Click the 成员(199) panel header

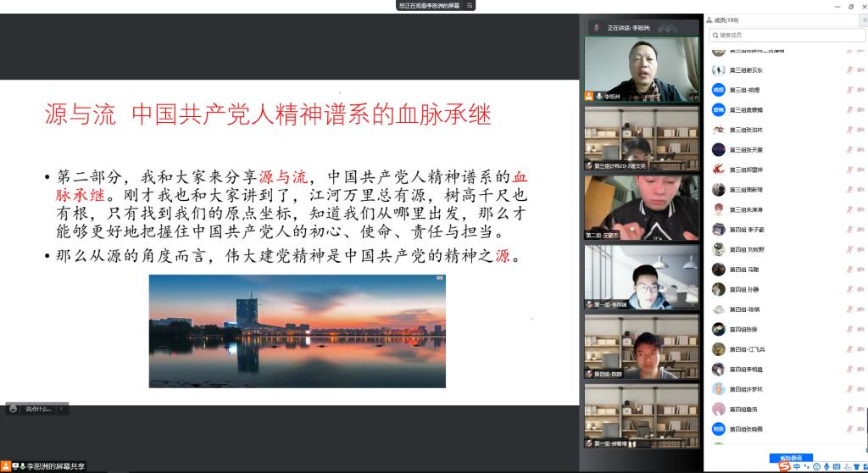tap(726, 19)
